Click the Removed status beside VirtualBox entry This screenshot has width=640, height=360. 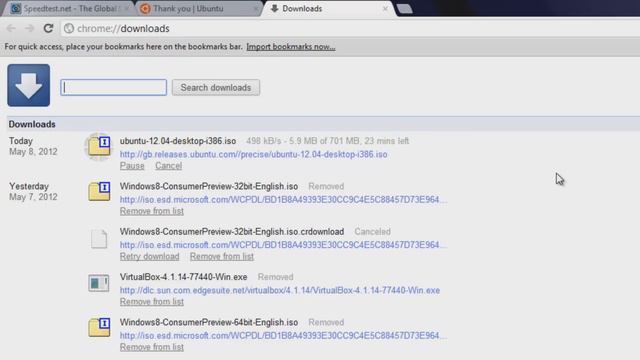point(276,277)
